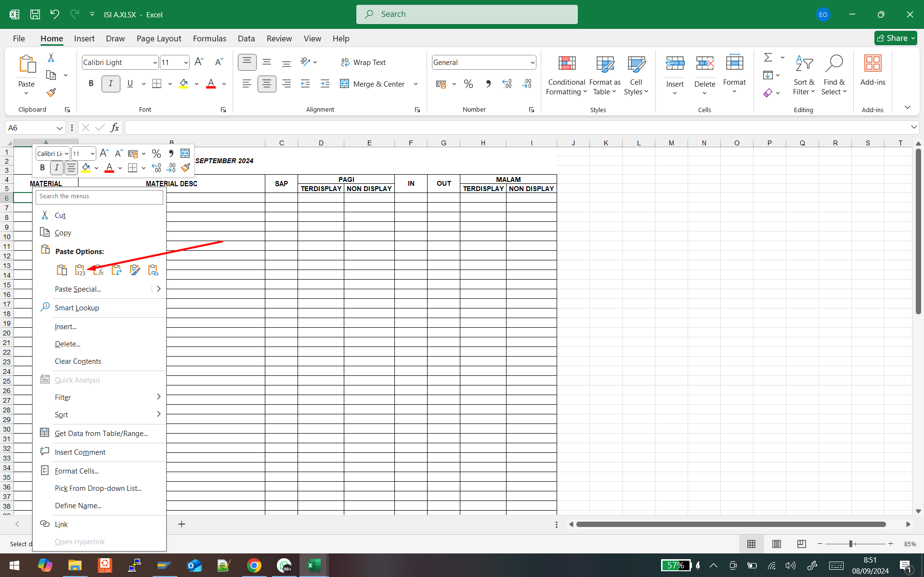
Task: Click the zoom slider handle in status bar
Action: [x=851, y=543]
